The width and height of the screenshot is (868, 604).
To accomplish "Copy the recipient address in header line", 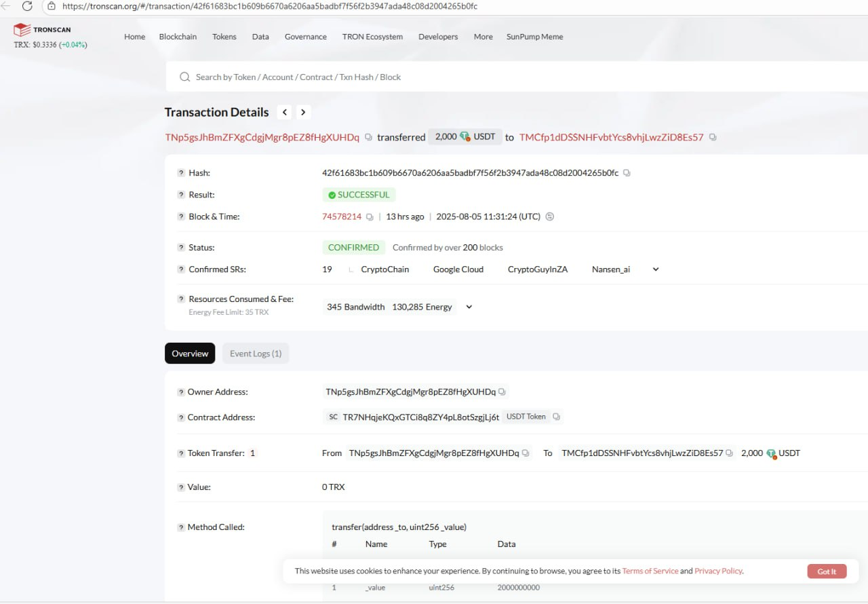I will tap(713, 137).
